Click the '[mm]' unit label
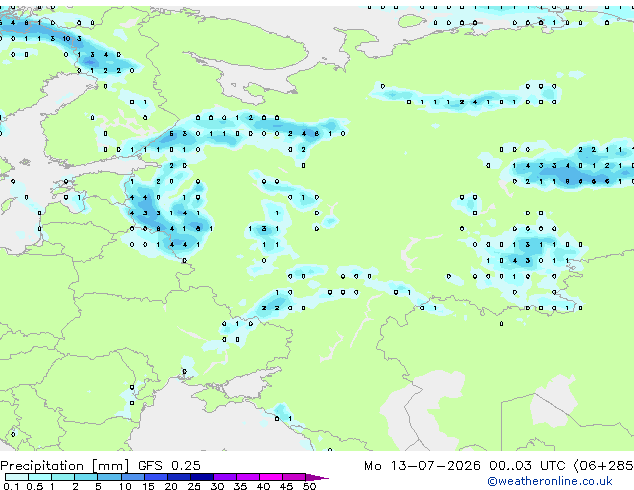This screenshot has width=634, height=490. coord(110,466)
